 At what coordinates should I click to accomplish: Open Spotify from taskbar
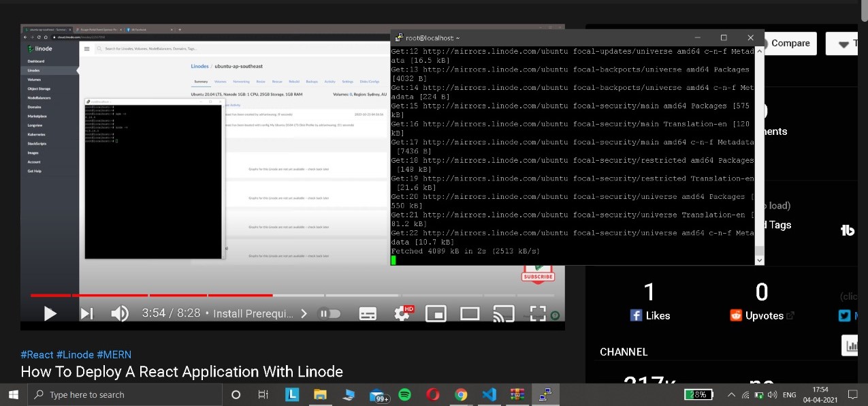click(x=404, y=394)
